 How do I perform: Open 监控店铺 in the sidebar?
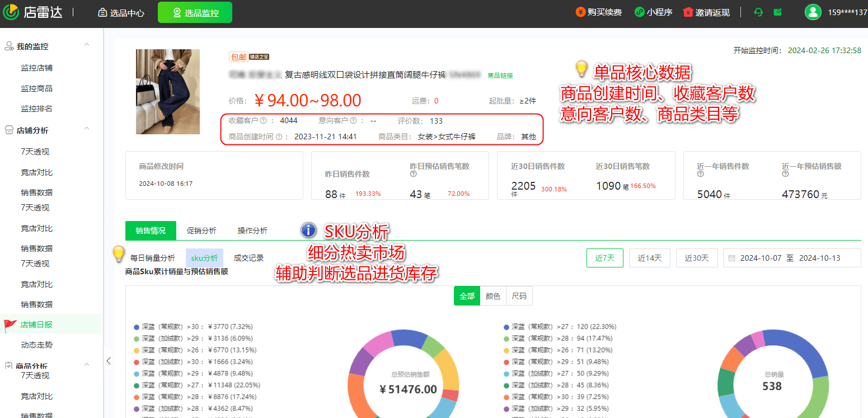pyautogui.click(x=37, y=68)
